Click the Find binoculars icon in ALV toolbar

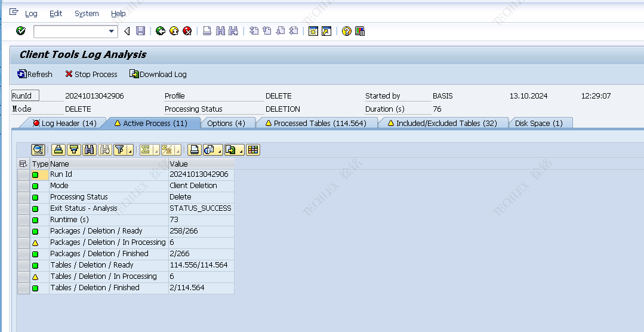pos(90,150)
